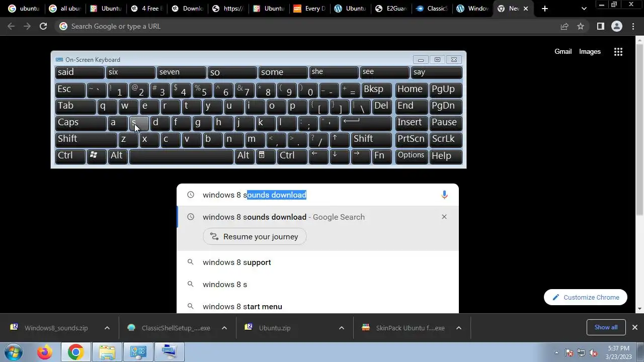Image resolution: width=644 pixels, height=362 pixels.
Task: Open the Chrome profile avatar icon
Action: (617, 26)
